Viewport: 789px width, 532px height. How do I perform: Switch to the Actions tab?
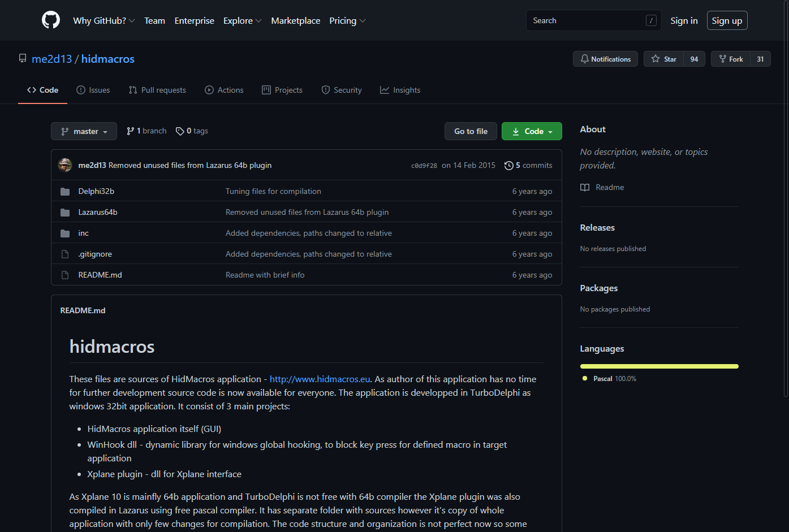tap(224, 90)
